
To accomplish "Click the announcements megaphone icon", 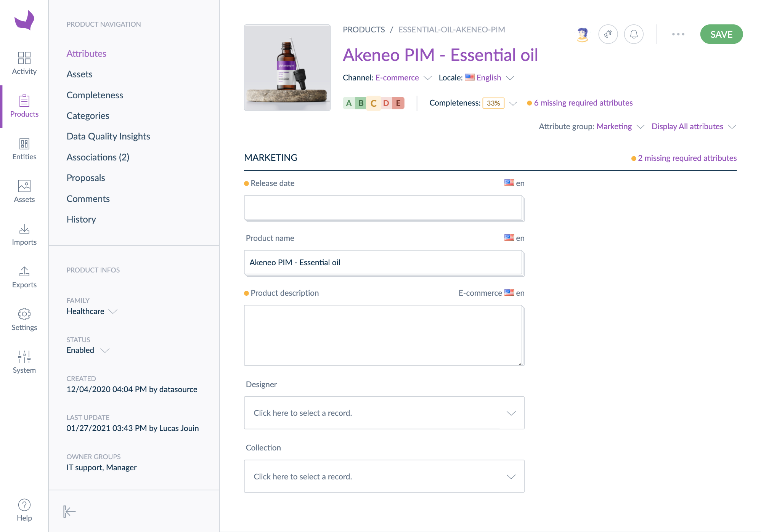I will tap(608, 34).
